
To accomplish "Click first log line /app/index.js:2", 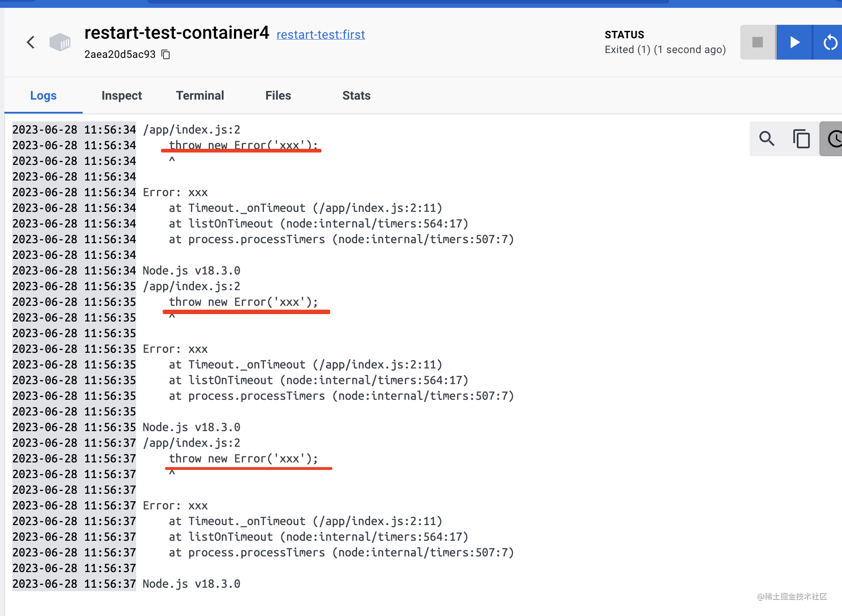I will (191, 130).
